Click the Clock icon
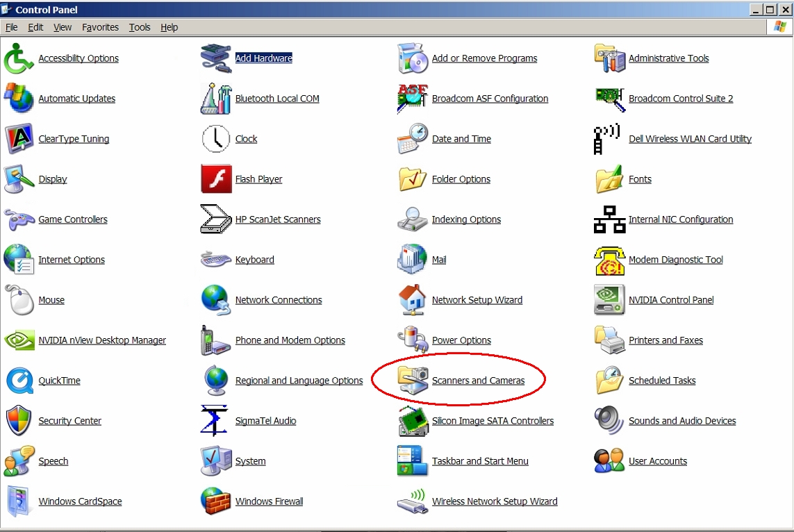The height and width of the screenshot is (532, 794). (x=216, y=139)
